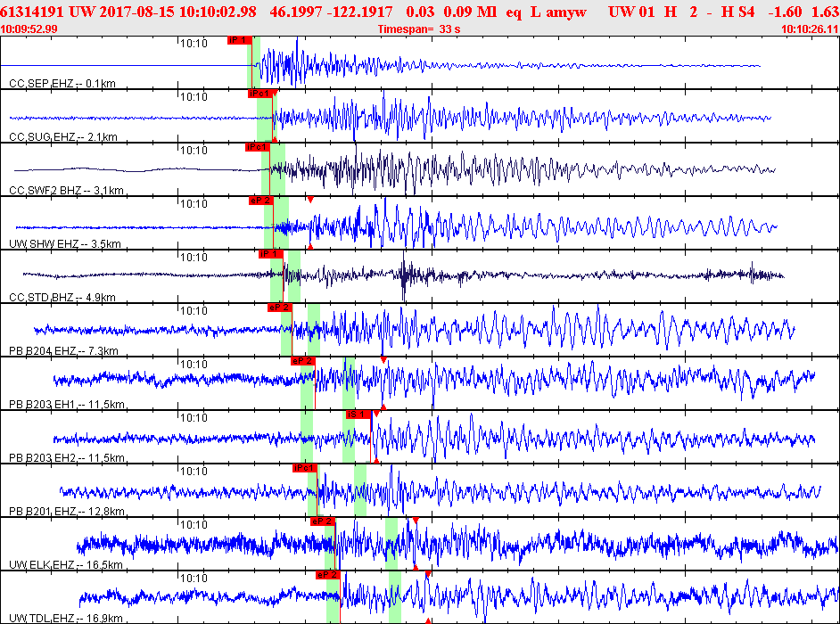Click the station label PB.B201.EHZ -- 12.8km

point(67,512)
